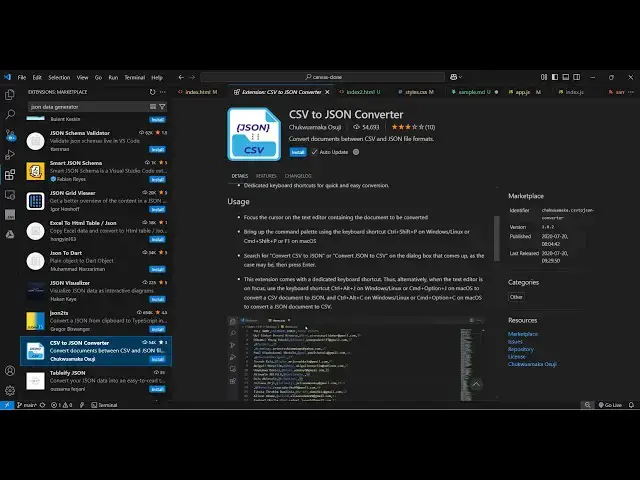Open the Copilot chat menu in title bar
The height and width of the screenshot is (480, 640).
click(456, 77)
